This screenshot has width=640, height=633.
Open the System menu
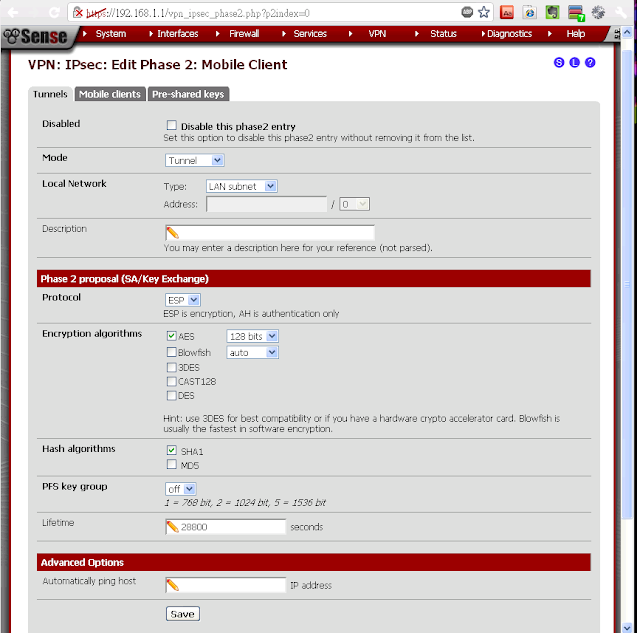point(111,34)
